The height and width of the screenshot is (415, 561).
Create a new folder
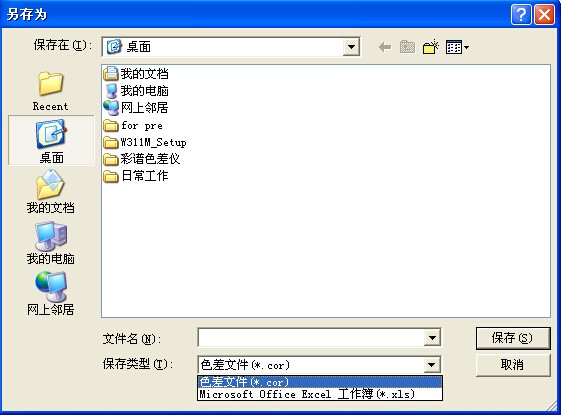(x=430, y=47)
